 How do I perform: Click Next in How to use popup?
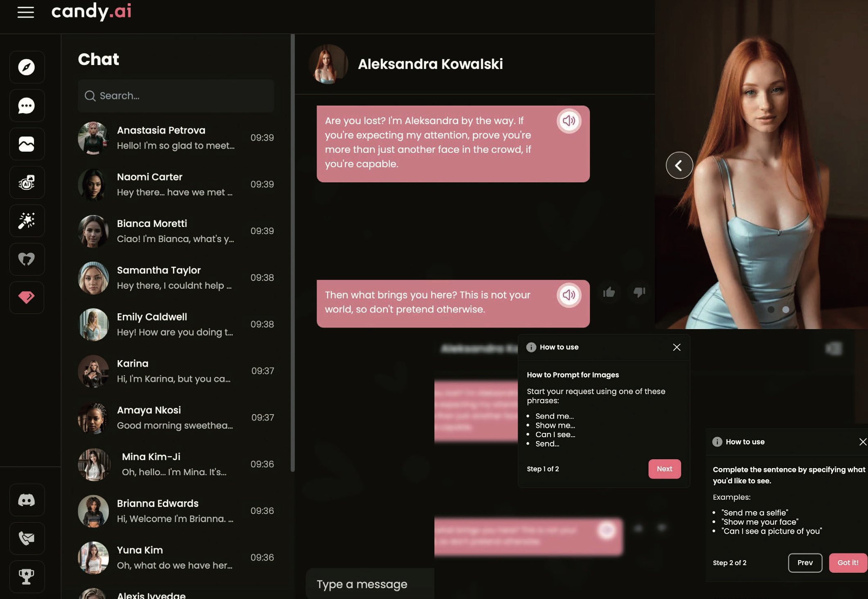pos(664,469)
